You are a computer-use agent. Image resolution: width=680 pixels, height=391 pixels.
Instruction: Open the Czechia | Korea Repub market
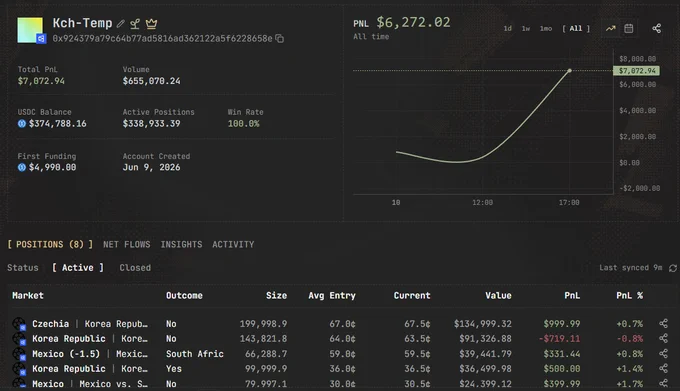[x=90, y=324]
